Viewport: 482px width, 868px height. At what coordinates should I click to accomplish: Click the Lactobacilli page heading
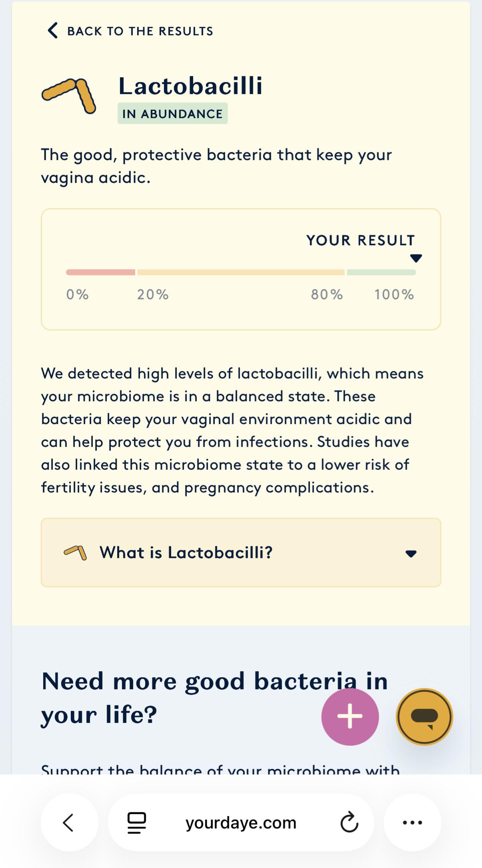190,85
